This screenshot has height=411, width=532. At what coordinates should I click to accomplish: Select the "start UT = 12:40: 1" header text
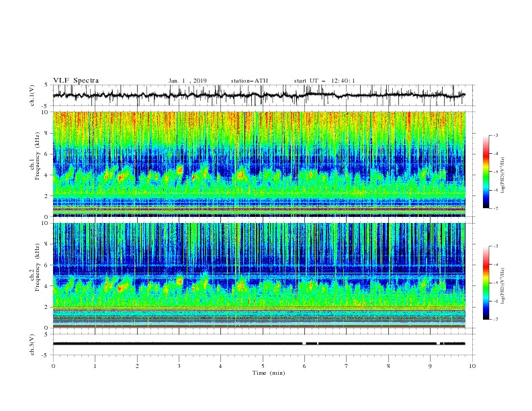(x=324, y=81)
